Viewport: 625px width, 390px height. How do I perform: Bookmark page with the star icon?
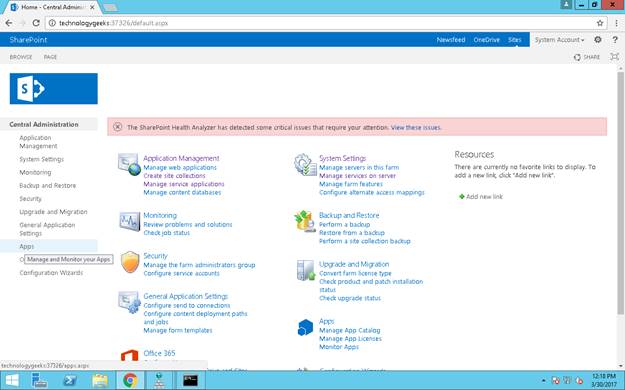tap(600, 23)
